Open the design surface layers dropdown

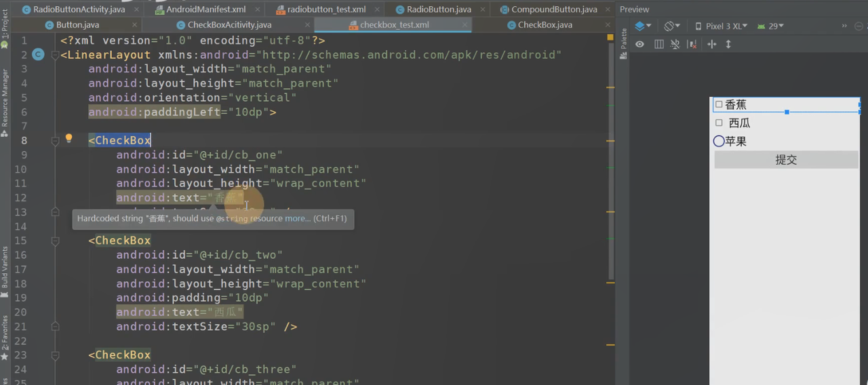[x=643, y=26]
